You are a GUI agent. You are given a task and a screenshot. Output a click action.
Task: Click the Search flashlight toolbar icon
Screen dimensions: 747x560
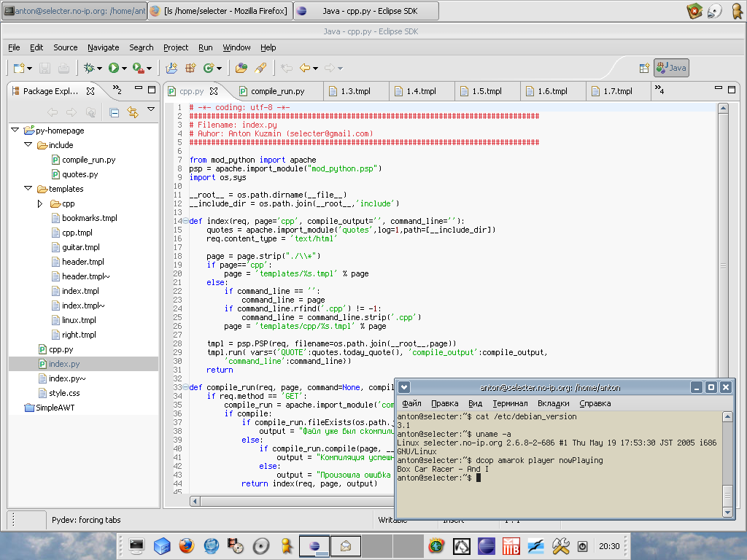click(x=260, y=68)
